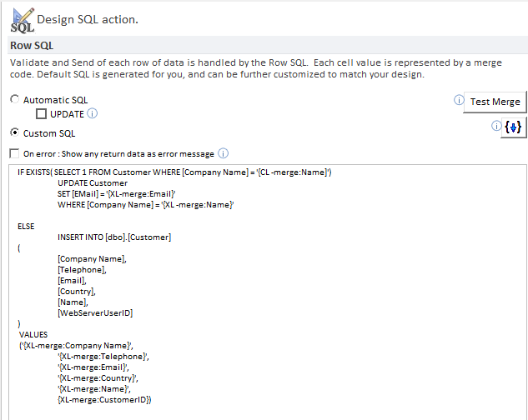Select the Automatic SQL radio button

click(x=14, y=100)
